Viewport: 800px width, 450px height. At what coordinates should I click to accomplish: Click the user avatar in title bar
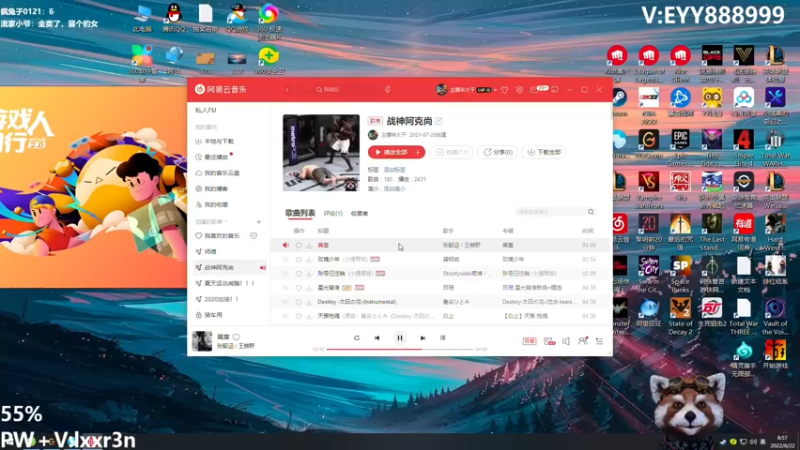click(441, 90)
